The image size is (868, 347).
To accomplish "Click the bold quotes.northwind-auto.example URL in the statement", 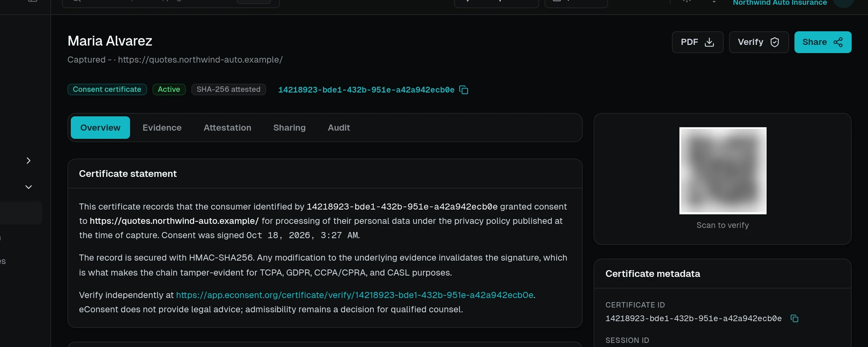I will pos(174,221).
